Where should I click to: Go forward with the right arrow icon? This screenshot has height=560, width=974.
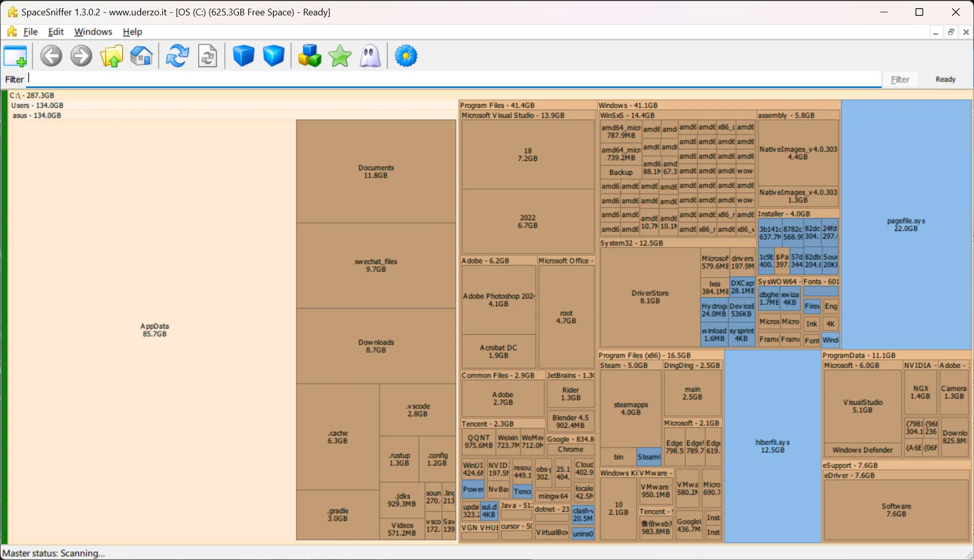click(81, 56)
